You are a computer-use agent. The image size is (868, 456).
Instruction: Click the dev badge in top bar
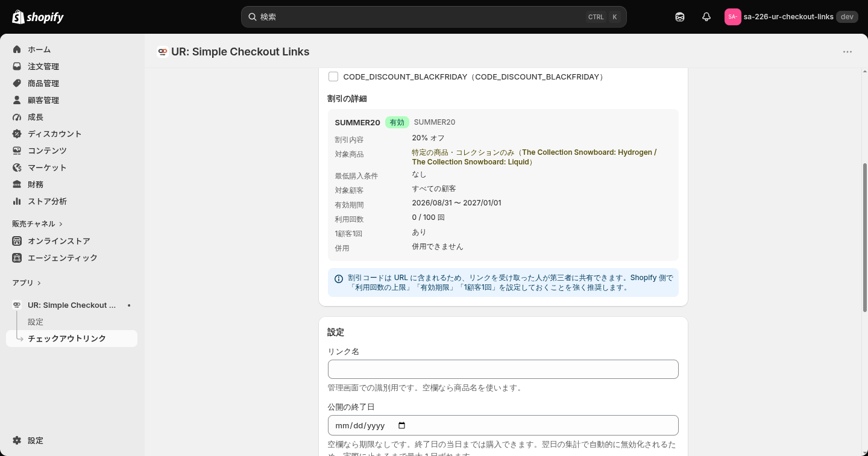pos(847,17)
